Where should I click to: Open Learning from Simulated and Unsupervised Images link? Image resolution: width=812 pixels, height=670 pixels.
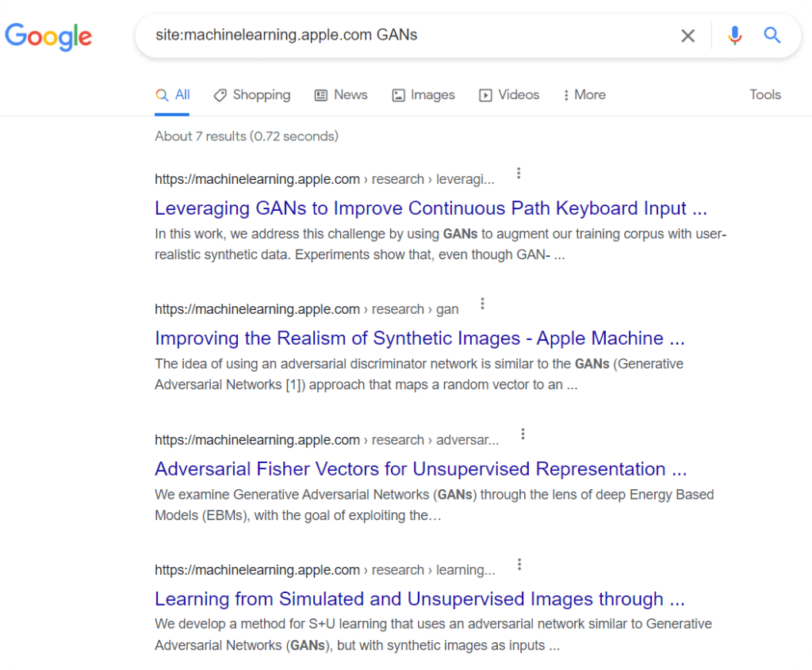[420, 599]
